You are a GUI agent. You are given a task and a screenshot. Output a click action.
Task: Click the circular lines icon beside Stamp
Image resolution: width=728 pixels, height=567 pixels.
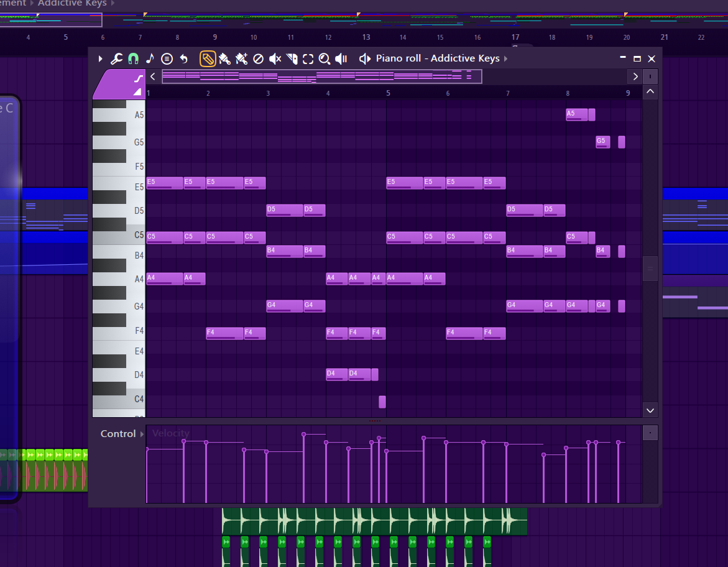(x=167, y=59)
